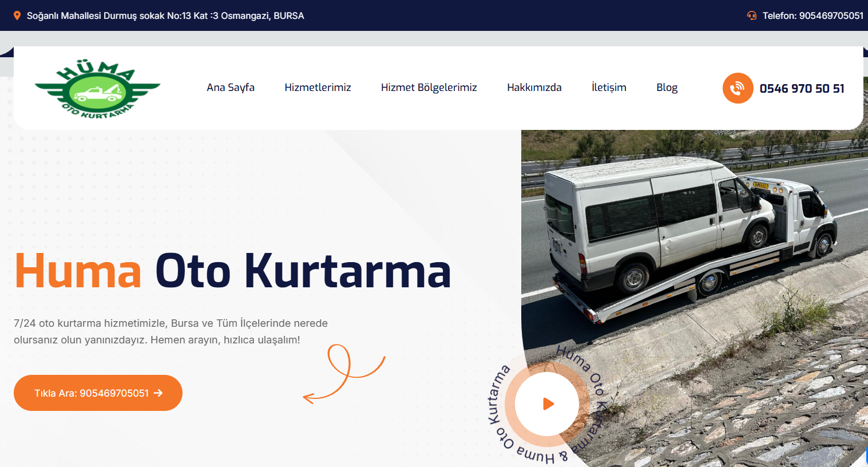Screen dimensions: 868x467
Task: Click the headset icon beside Telefon
Action: [752, 15]
